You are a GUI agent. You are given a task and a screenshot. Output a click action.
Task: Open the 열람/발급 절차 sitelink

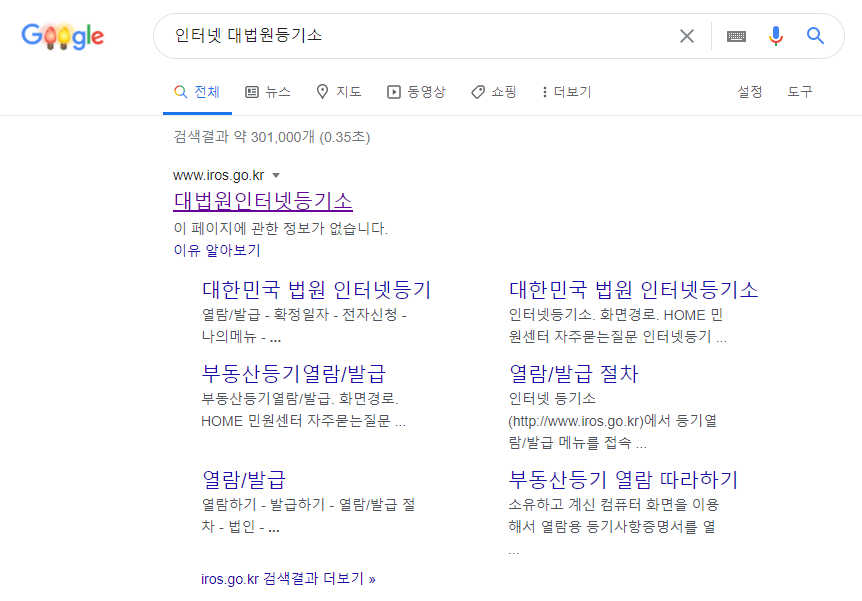click(573, 374)
